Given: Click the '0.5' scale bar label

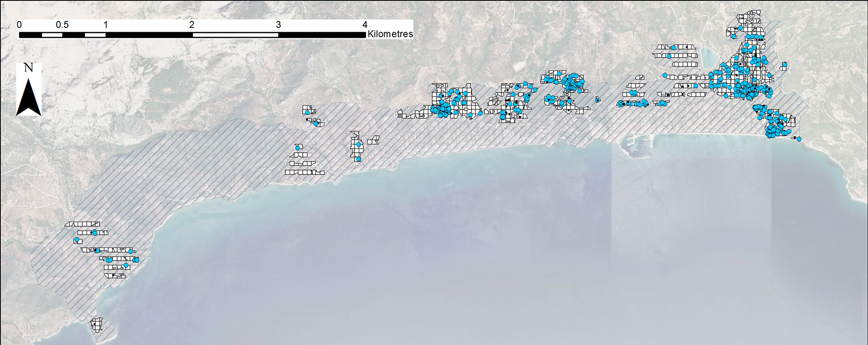Looking at the screenshot, I should point(62,25).
